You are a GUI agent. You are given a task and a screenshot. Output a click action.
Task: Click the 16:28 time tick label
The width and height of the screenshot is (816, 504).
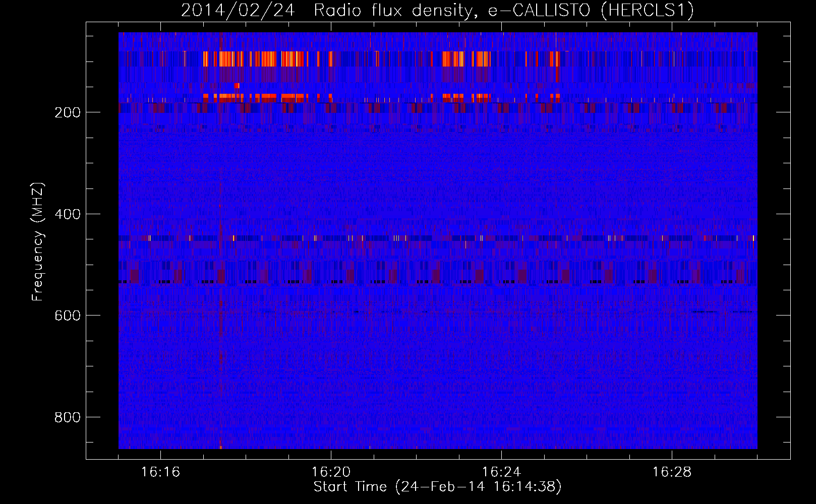[x=672, y=472]
